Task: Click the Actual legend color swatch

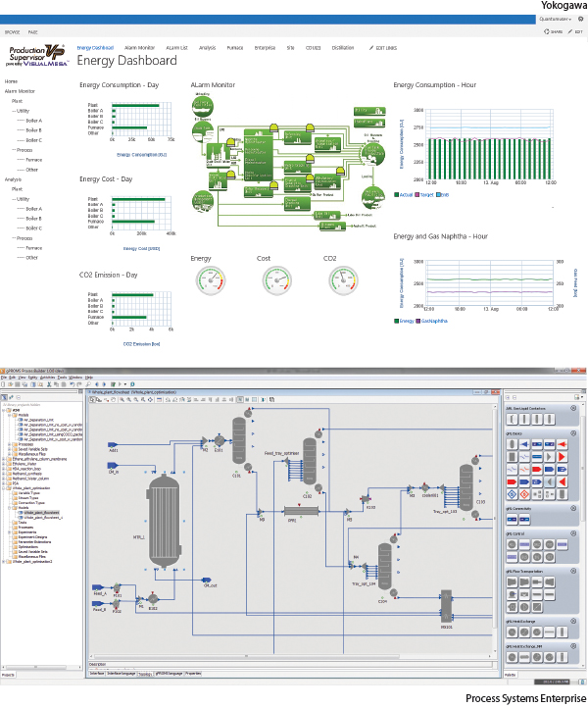Action: pyautogui.click(x=396, y=195)
